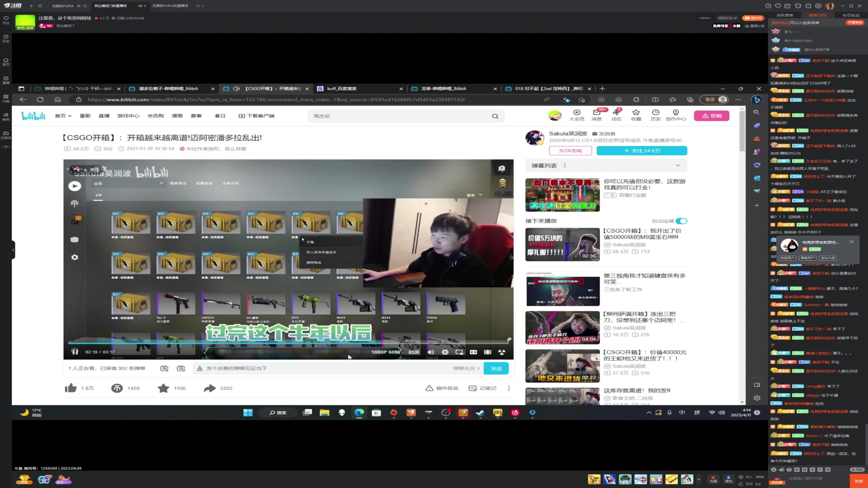This screenshot has height=488, width=868.
Task: Pause the video with play/pause control
Action: (x=75, y=352)
